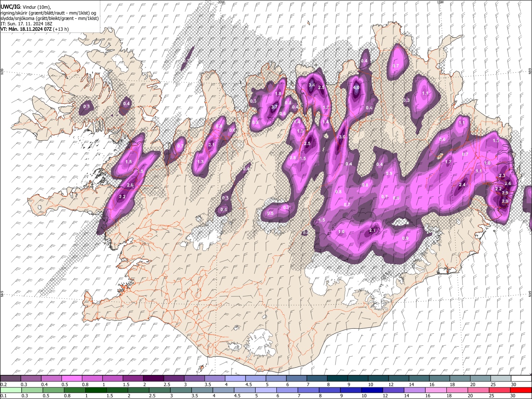Select the dark mauve 0.2 swatch, upper legend row

tap(10, 379)
